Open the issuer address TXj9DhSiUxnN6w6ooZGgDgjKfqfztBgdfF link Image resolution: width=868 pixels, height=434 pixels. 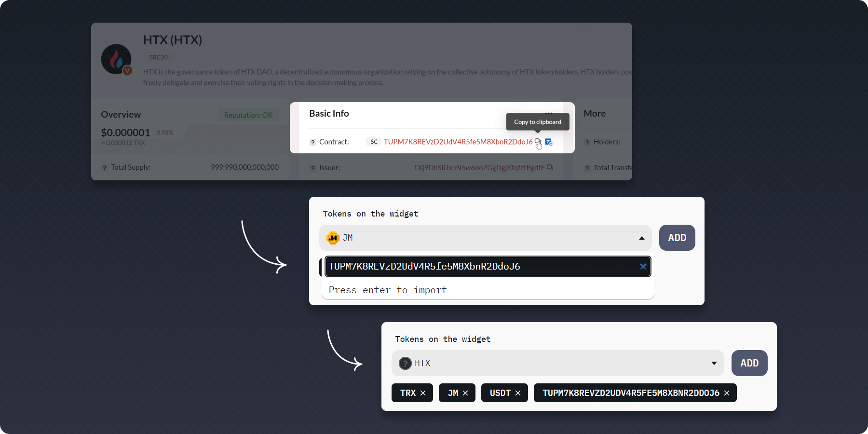(479, 168)
